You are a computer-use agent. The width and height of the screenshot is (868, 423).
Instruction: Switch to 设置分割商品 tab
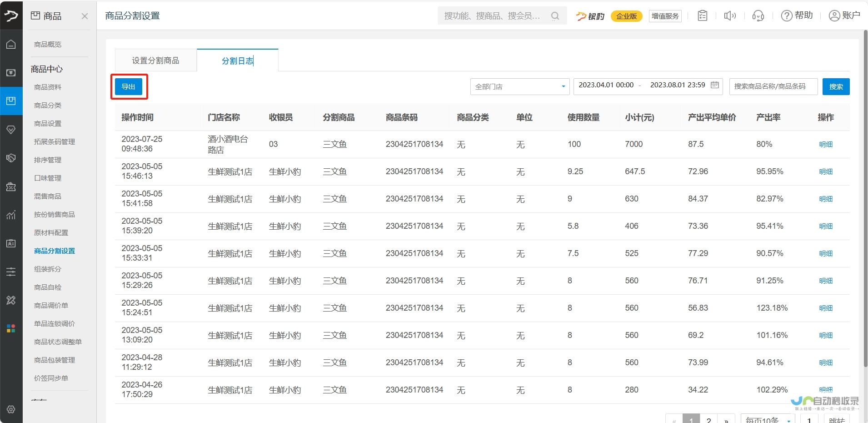pyautogui.click(x=155, y=60)
